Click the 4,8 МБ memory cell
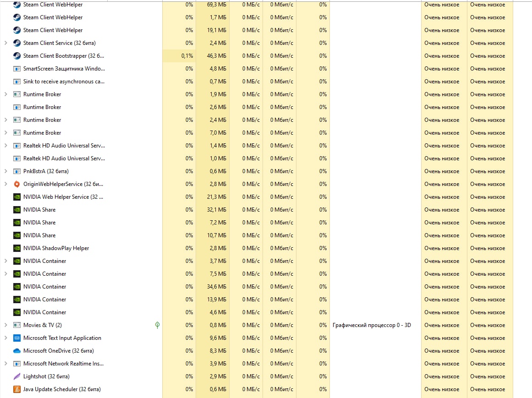 click(213, 69)
